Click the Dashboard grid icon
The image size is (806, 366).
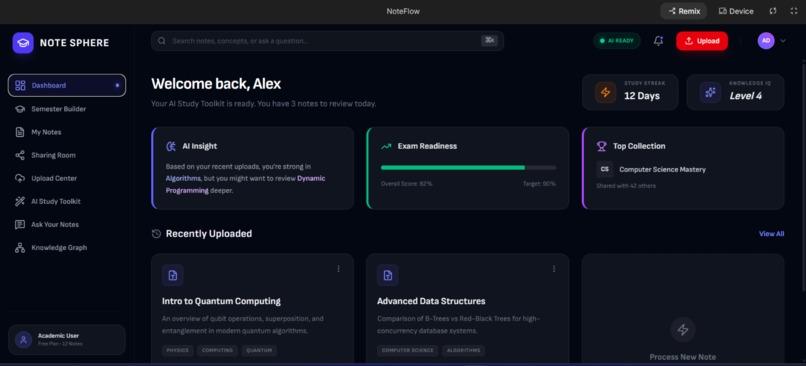click(x=20, y=85)
